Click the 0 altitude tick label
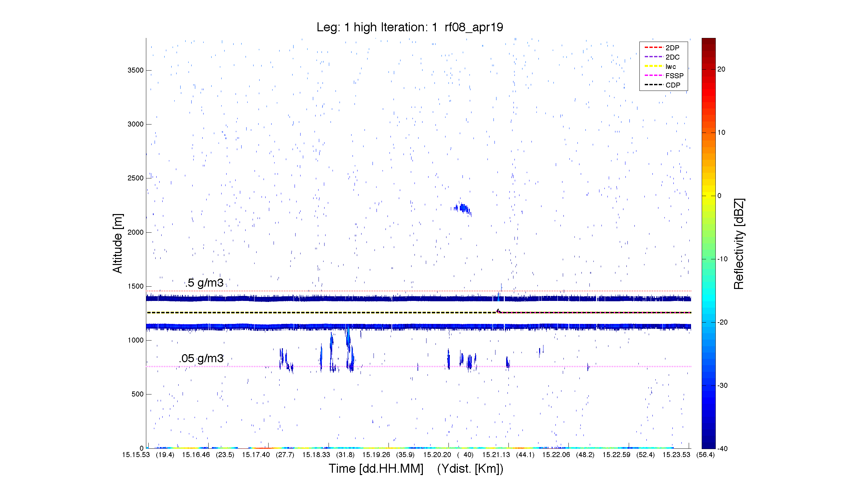Screen dimensions: 844x504 141,448
